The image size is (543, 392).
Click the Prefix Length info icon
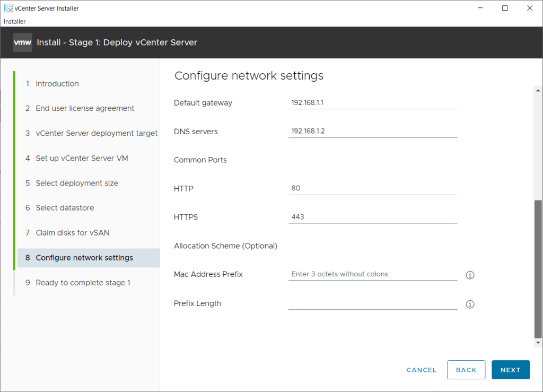pos(469,304)
